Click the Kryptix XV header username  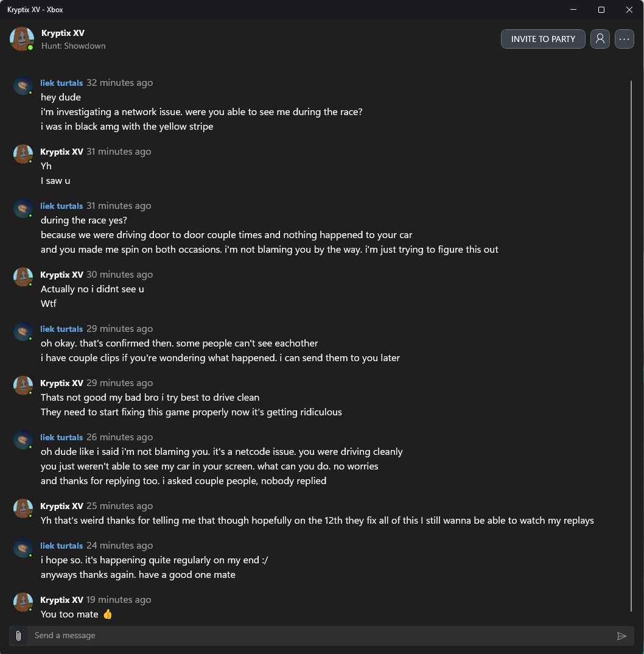pos(63,33)
